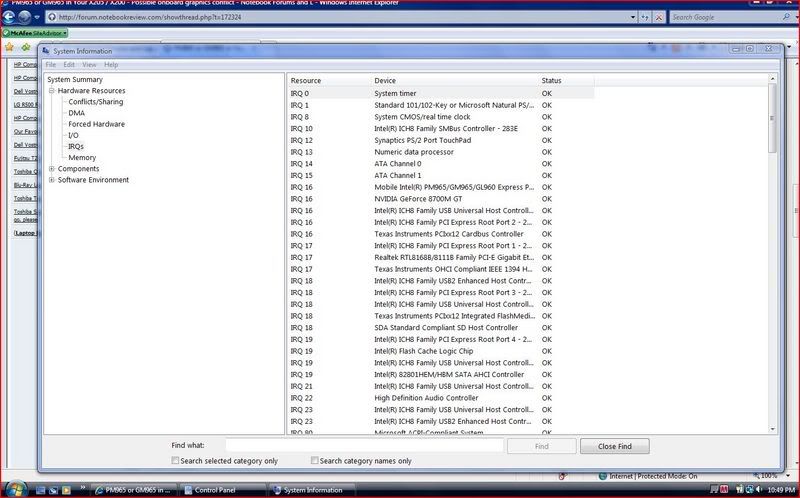Open File menu in System Information
800x498 pixels.
(51, 65)
